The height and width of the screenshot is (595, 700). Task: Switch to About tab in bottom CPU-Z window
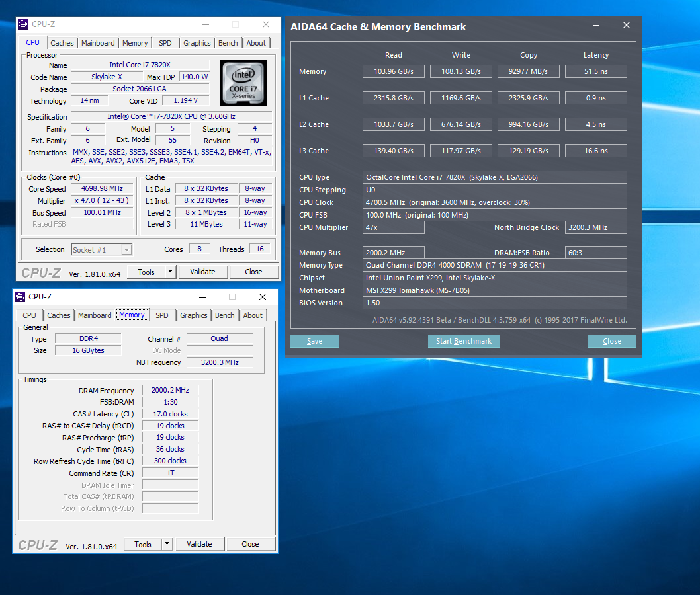(253, 315)
